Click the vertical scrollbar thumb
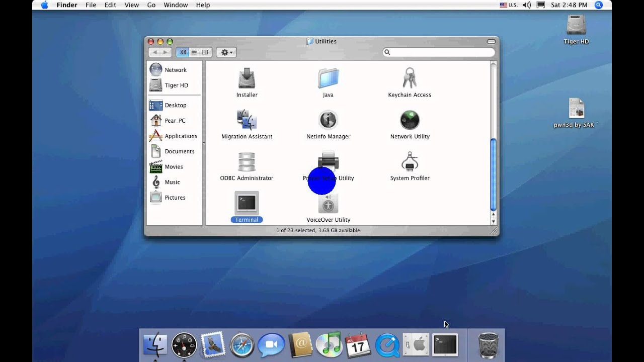644x362 pixels. 493,174
